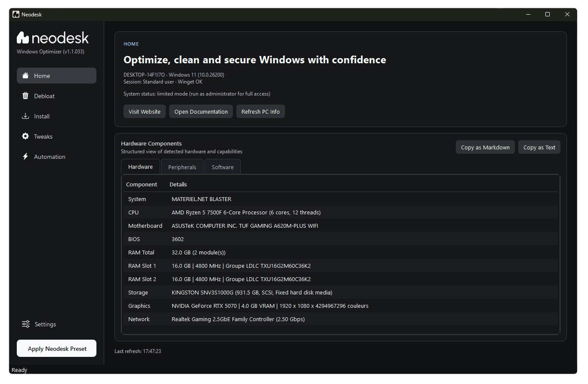Screen dimensions: 588x384
Task: Open Tweaks using the gear icon
Action: 25,136
